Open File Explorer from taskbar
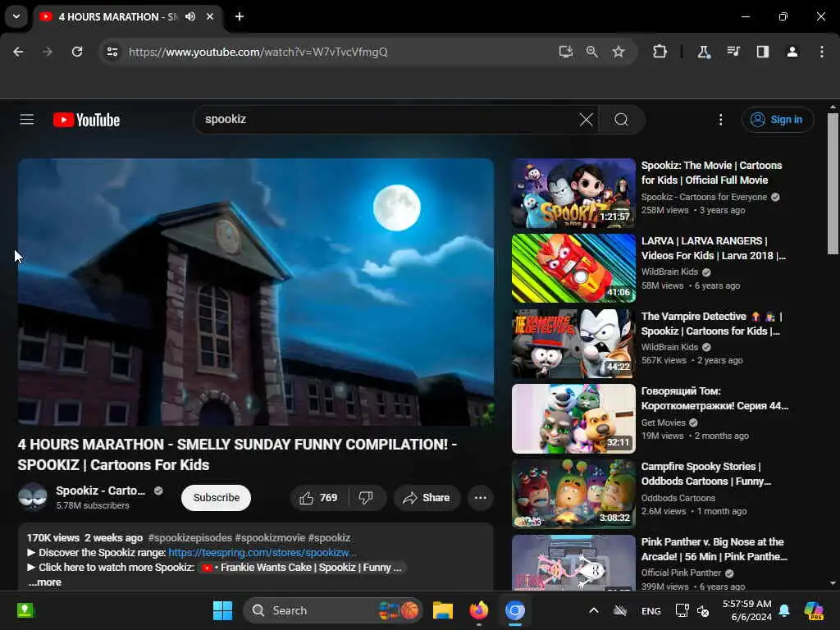 point(443,610)
